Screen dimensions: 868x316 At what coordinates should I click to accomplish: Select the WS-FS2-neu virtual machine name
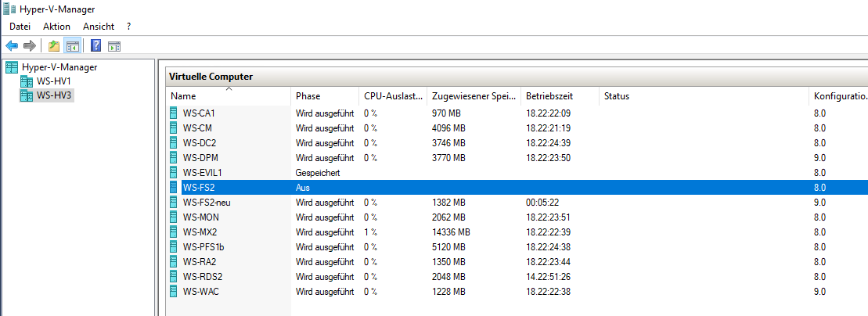click(207, 202)
